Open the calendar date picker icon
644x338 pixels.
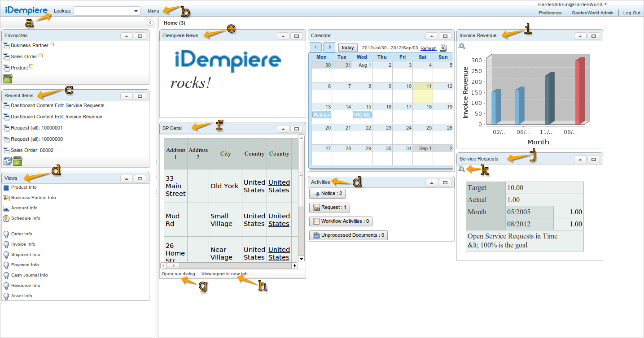point(443,48)
